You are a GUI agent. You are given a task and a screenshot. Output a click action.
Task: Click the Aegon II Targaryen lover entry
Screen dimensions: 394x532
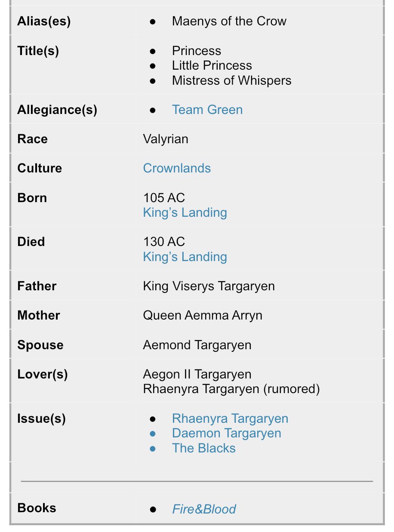click(197, 374)
